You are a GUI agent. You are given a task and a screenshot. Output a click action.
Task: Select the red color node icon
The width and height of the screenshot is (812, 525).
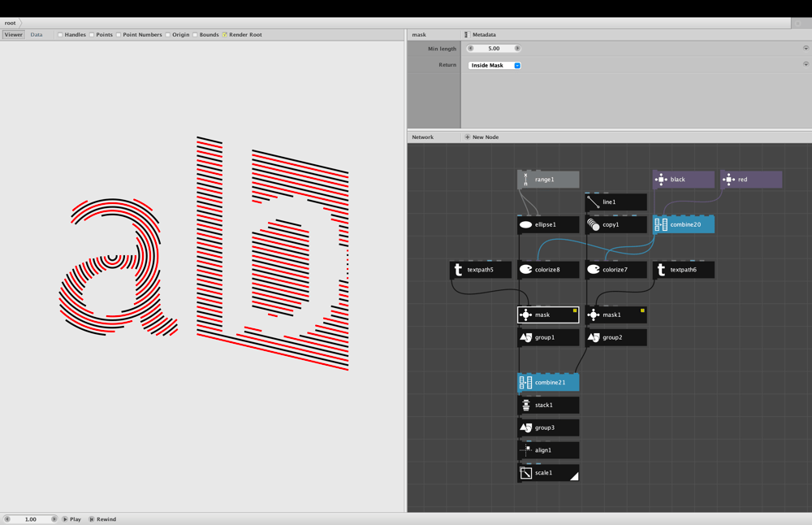coord(728,180)
